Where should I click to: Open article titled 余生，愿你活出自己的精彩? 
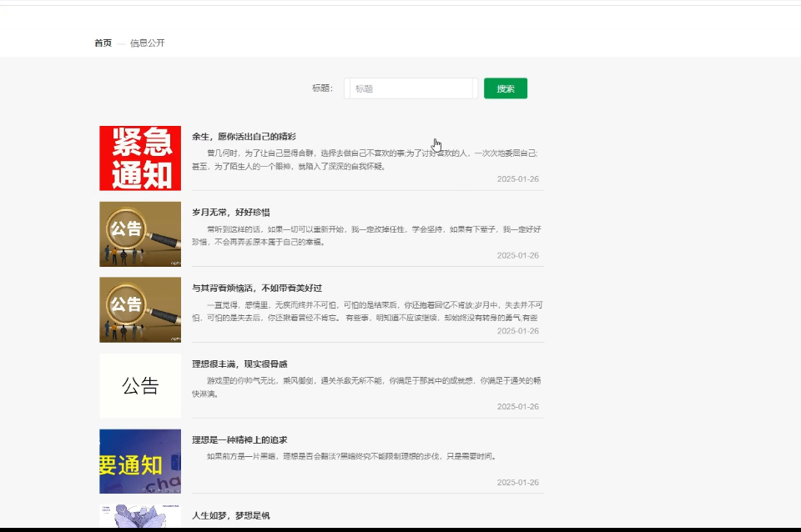(244, 137)
